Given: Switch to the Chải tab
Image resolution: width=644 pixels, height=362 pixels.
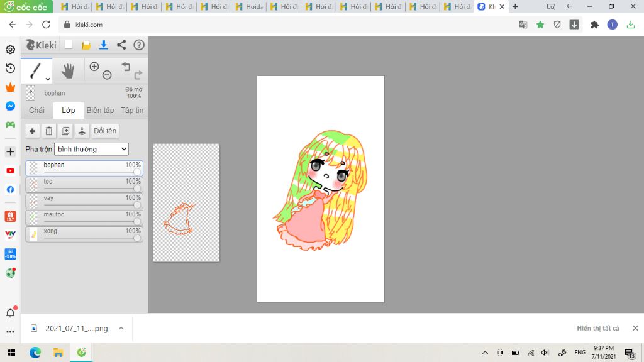Looking at the screenshot, I should pyautogui.click(x=36, y=111).
